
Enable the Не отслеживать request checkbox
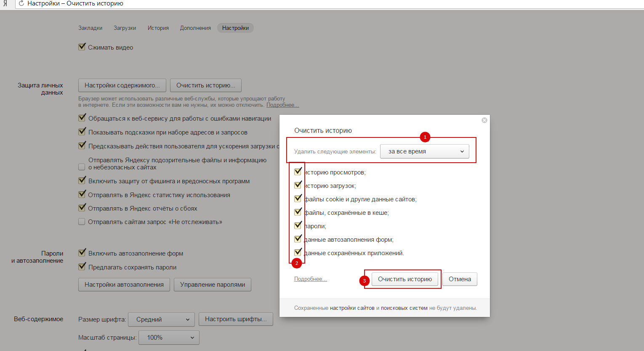(82, 222)
